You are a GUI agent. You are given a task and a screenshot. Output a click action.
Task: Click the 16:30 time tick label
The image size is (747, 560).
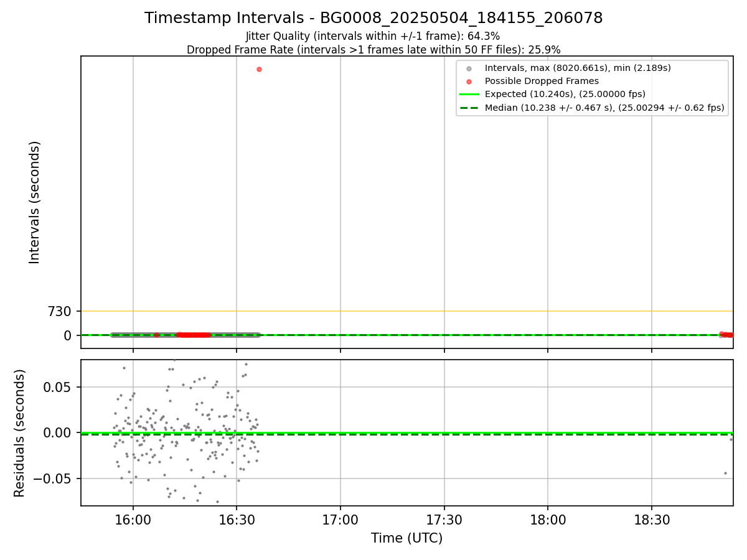click(237, 519)
